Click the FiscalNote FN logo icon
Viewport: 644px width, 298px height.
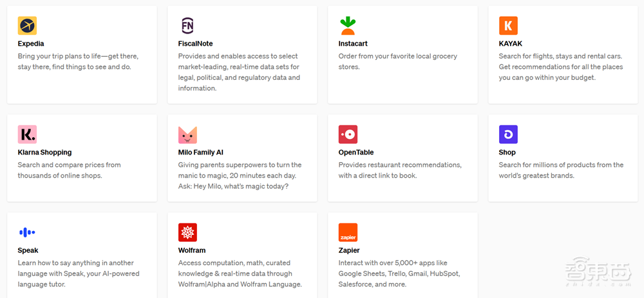click(x=187, y=26)
